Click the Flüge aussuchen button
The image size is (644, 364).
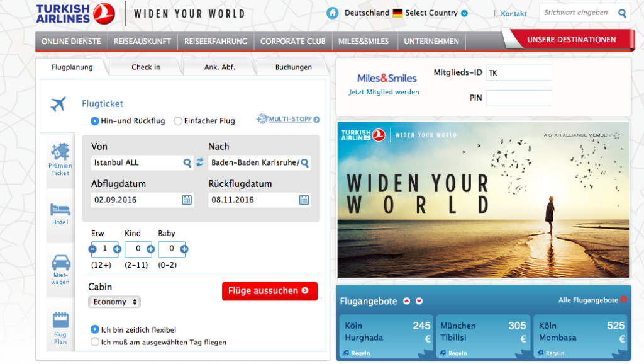pyautogui.click(x=269, y=291)
